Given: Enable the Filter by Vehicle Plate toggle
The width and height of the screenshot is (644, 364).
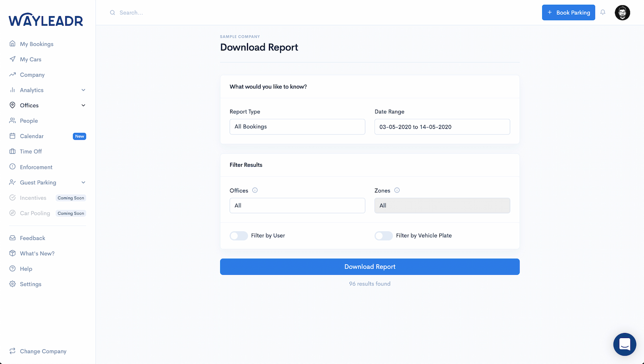Looking at the screenshot, I should point(384,236).
